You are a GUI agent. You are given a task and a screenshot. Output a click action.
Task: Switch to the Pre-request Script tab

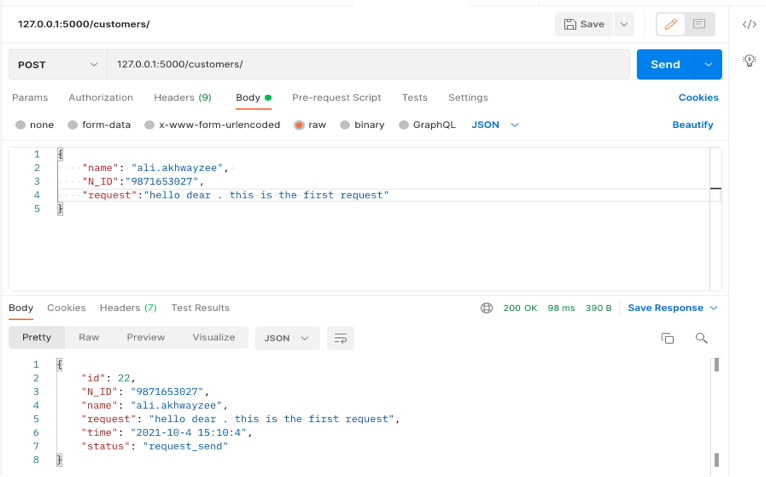[336, 98]
